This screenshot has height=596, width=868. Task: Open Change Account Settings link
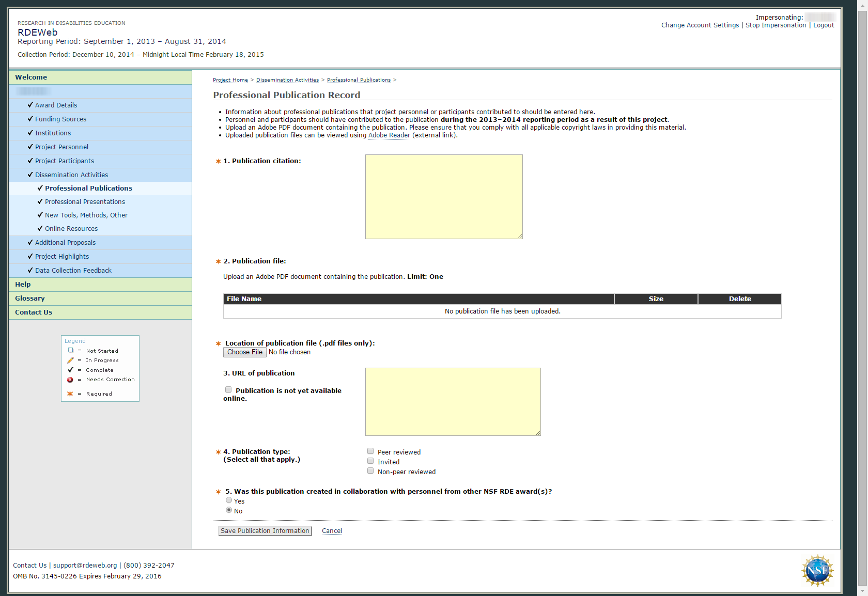[x=700, y=25]
